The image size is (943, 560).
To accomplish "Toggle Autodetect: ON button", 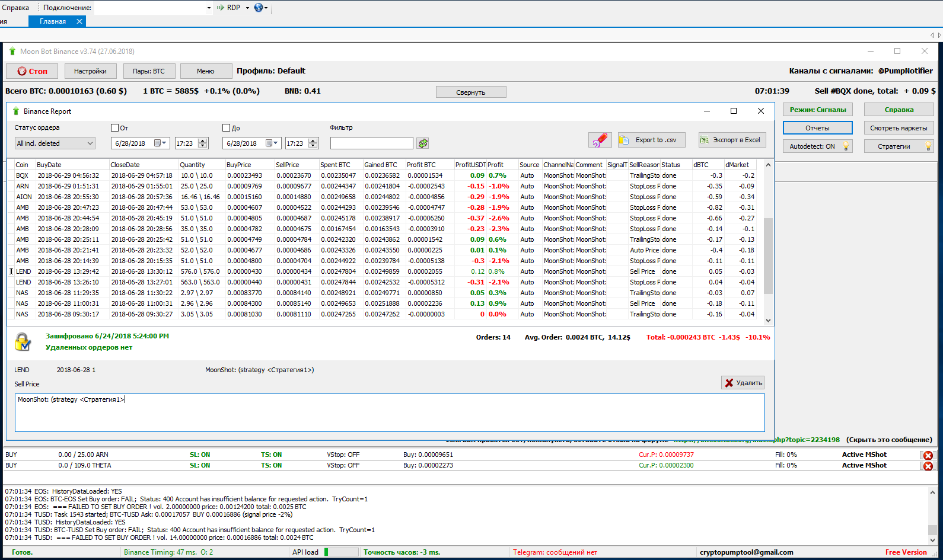I will point(817,146).
